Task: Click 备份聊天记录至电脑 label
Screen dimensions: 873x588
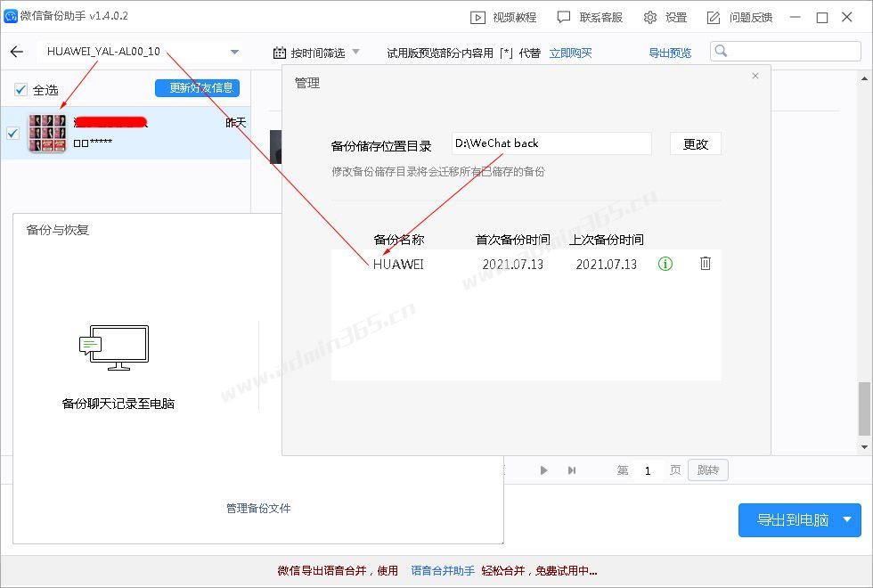Action: pos(118,404)
